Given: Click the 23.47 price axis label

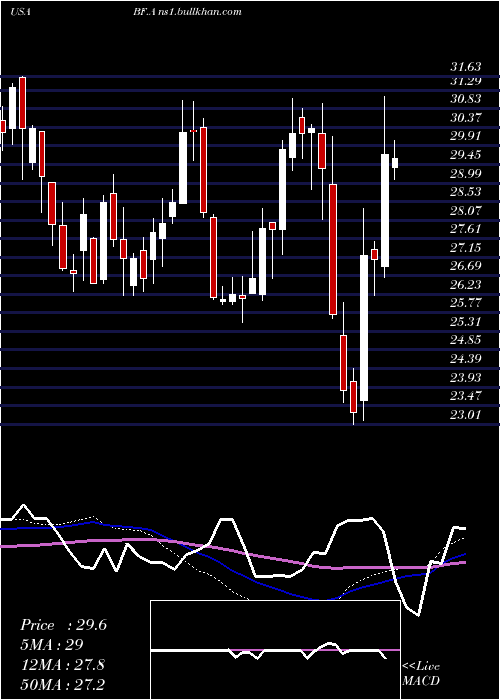Looking at the screenshot, I should pos(466,396).
